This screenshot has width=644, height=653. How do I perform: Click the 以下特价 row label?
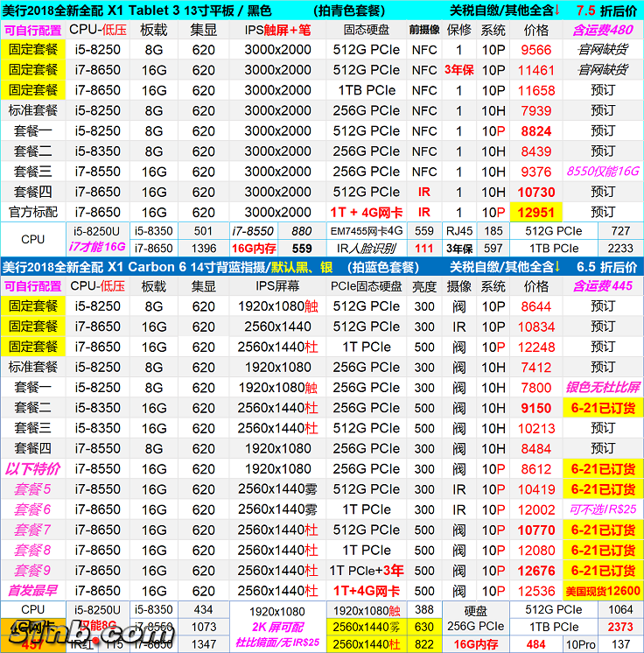coord(32,469)
